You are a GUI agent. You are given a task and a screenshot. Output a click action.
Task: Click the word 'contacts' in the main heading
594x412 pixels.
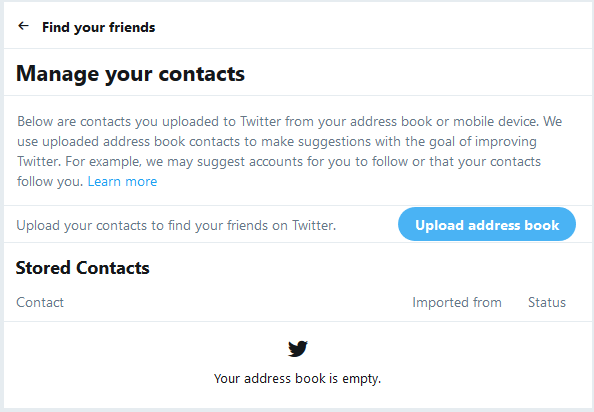click(202, 73)
